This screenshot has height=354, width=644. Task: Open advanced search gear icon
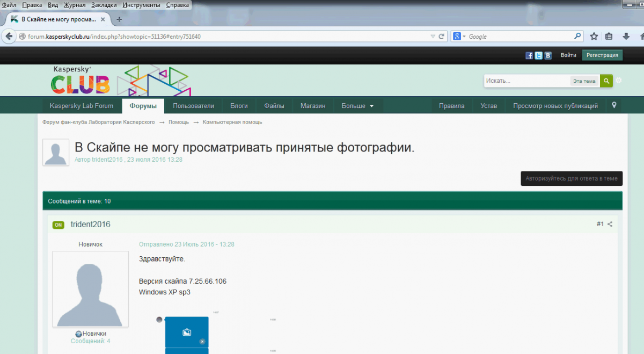[619, 81]
